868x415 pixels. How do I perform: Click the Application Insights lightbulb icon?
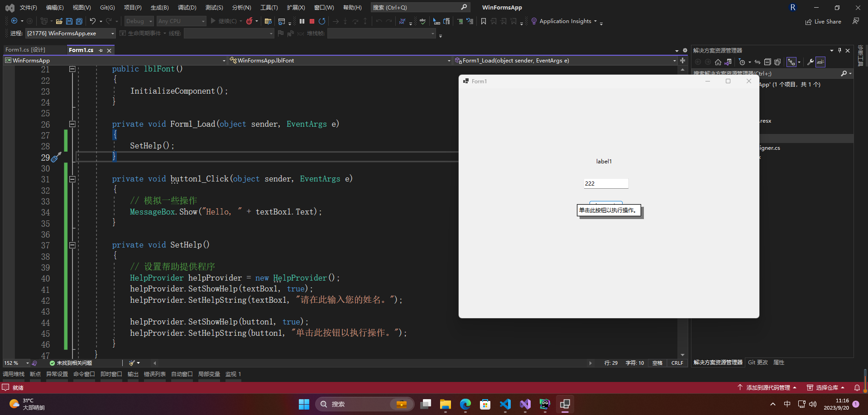[x=534, y=21]
